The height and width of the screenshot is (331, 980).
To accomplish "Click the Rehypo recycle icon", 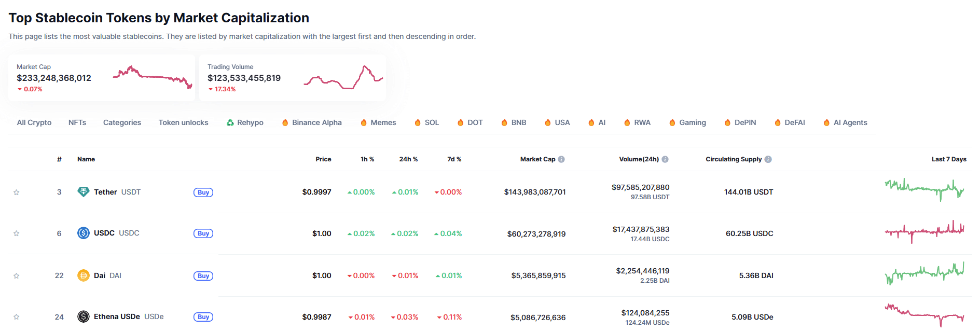I will (x=230, y=122).
